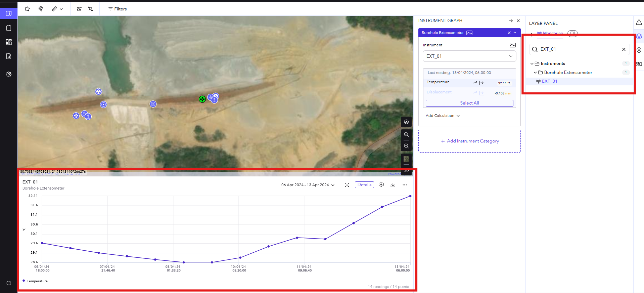Image resolution: width=644 pixels, height=293 pixels.
Task: Open the chart date range dropdown
Action: (308, 185)
